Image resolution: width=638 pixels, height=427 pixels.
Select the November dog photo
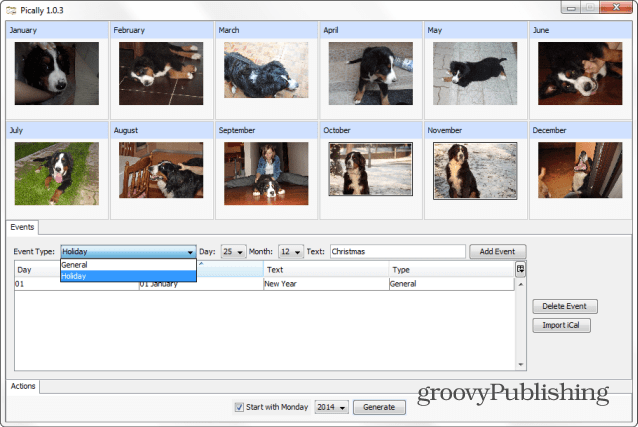pos(475,171)
